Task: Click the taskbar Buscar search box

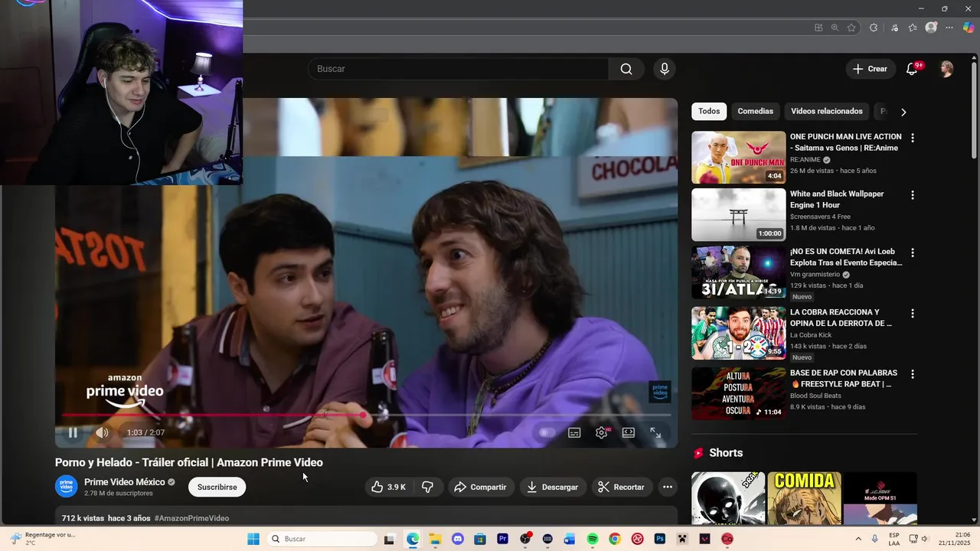Action: (322, 539)
